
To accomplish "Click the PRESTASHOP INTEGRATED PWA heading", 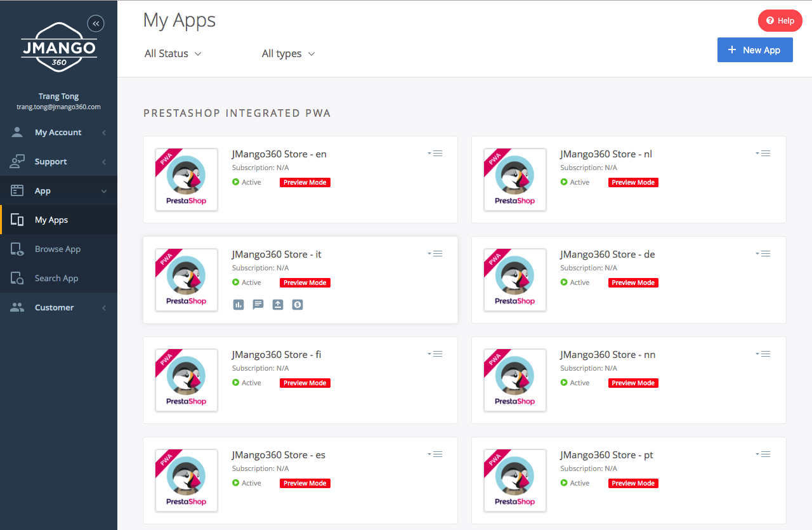I will point(237,113).
